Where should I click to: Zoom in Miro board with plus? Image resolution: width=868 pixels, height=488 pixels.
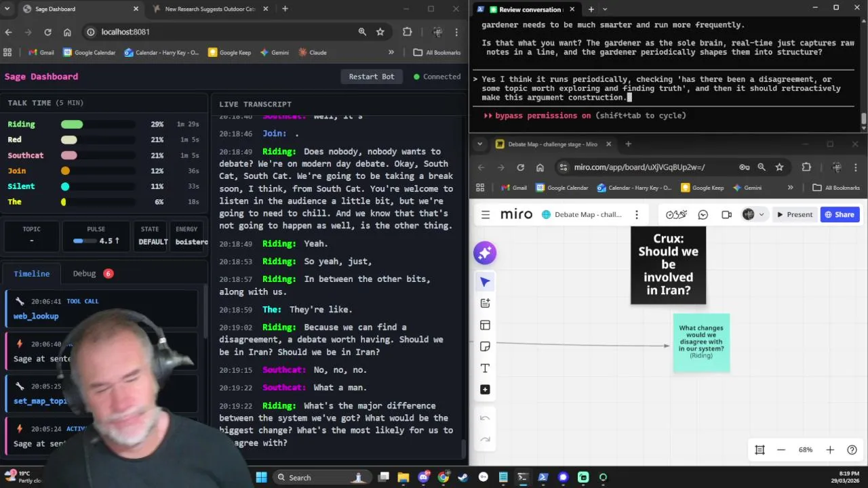[830, 450]
